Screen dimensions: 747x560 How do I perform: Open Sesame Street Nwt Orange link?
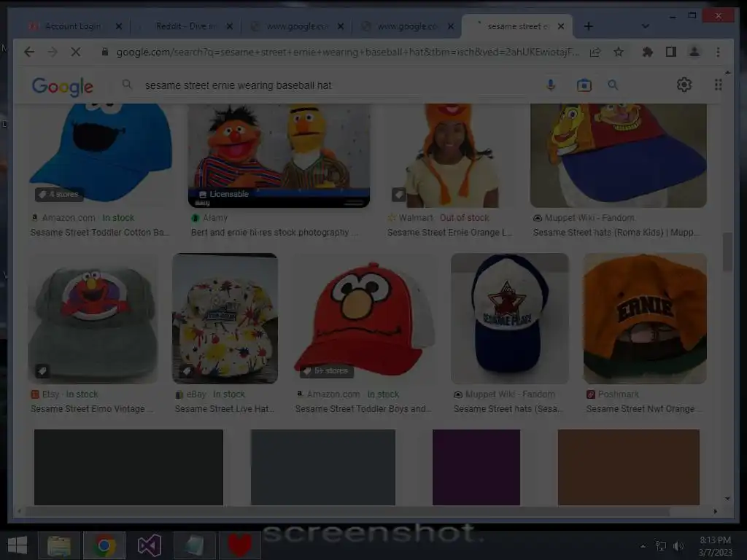click(645, 409)
